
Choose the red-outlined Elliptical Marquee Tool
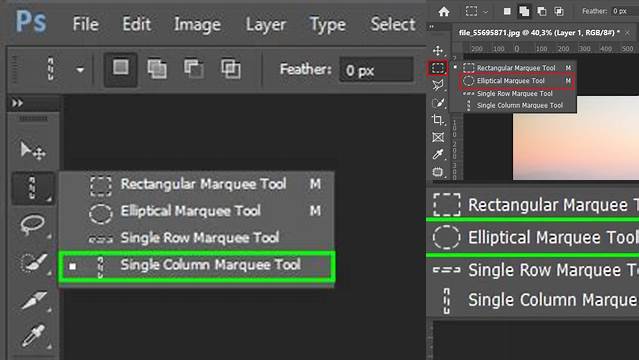tap(517, 81)
